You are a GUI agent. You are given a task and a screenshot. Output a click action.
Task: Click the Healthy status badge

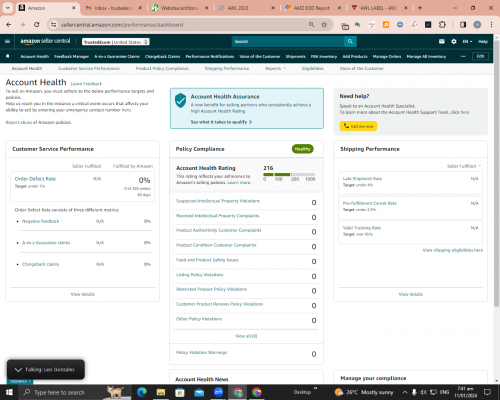(303, 149)
